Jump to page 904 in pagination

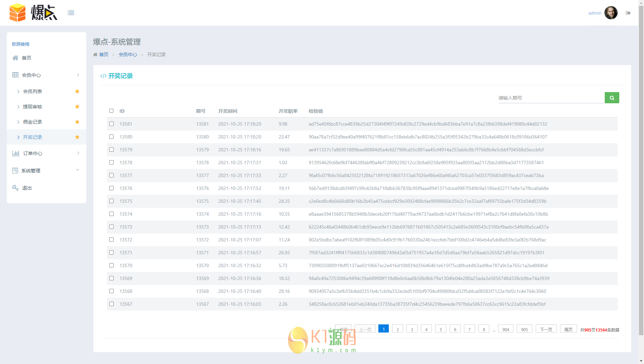point(506,329)
